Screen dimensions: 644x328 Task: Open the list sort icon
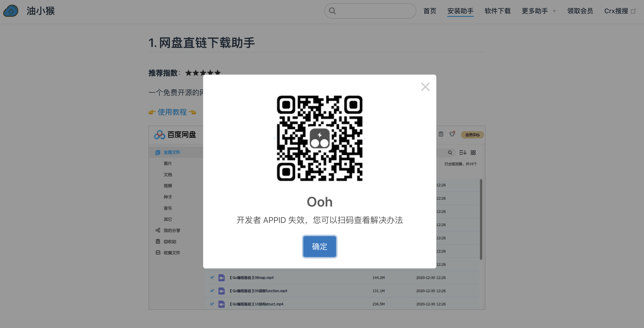click(x=463, y=153)
